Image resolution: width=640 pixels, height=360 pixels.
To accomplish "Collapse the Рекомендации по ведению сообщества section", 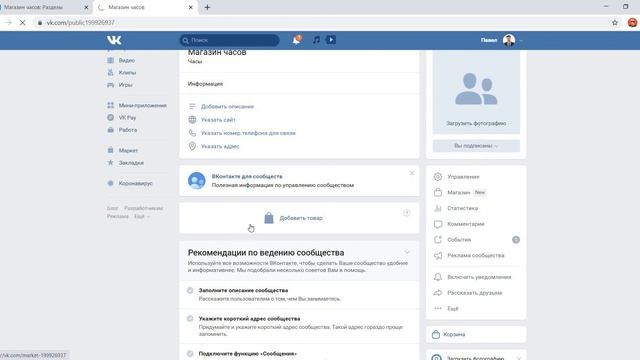I will tap(407, 253).
